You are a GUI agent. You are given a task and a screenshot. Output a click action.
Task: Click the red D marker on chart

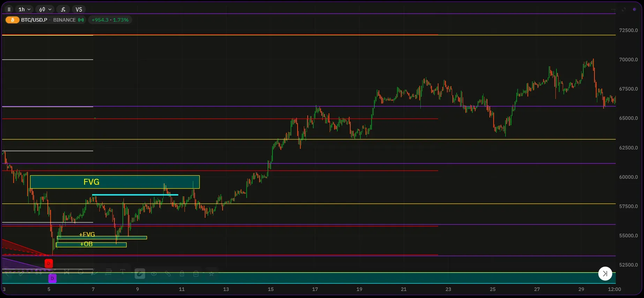pos(49,263)
